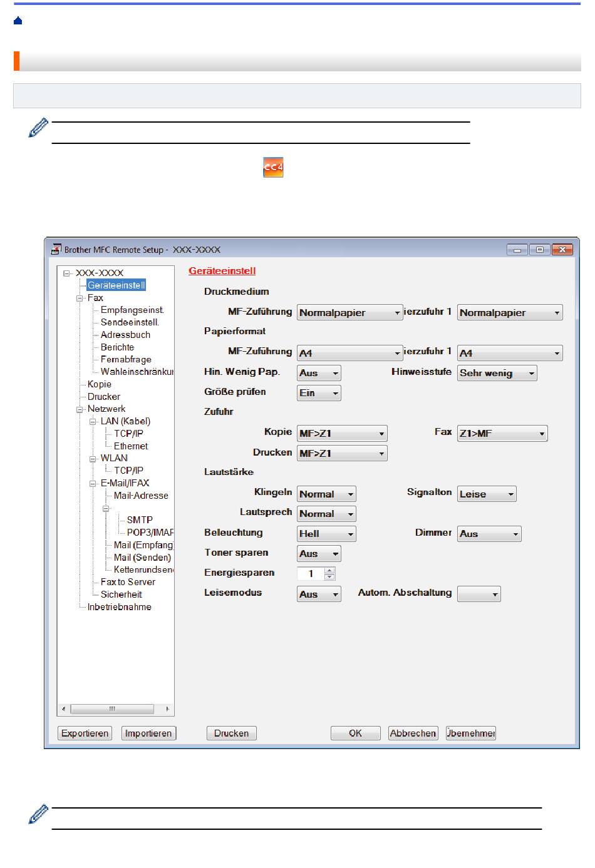Open the Lautsprech volume dropdown
Screen dimensions: 595x868
[x=326, y=514]
